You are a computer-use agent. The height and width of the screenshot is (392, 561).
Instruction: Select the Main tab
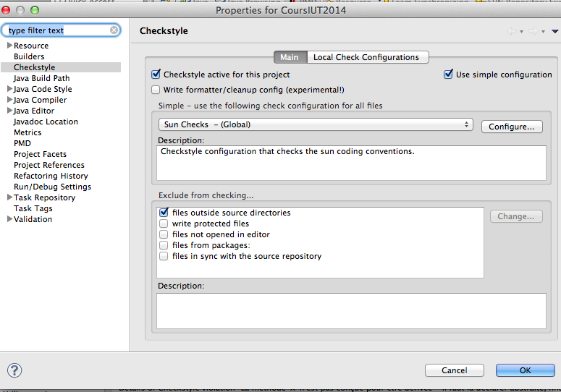tap(289, 57)
